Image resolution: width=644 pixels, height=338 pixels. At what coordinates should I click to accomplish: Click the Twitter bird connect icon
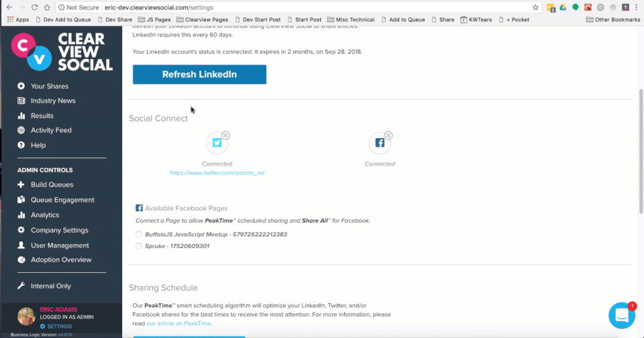click(x=217, y=143)
